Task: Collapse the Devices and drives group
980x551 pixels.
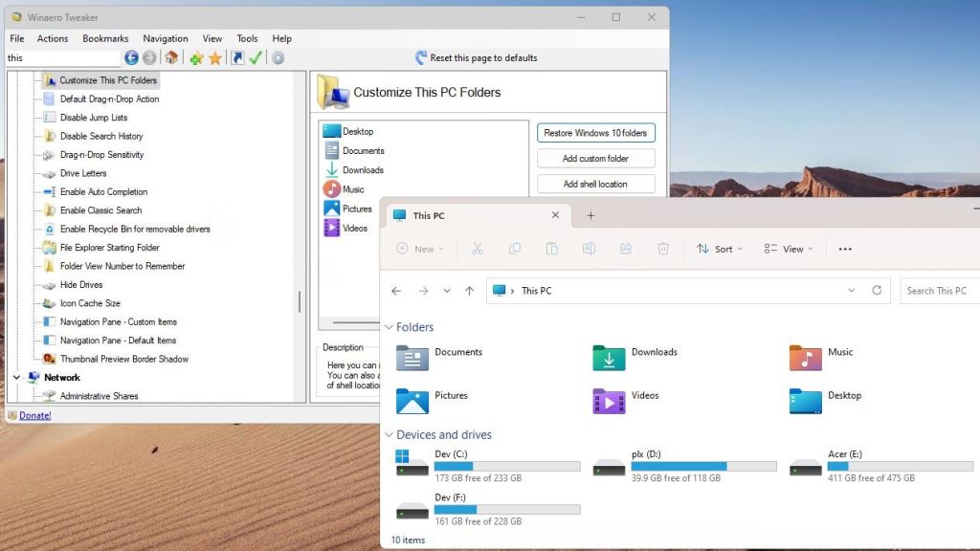Action: 389,435
